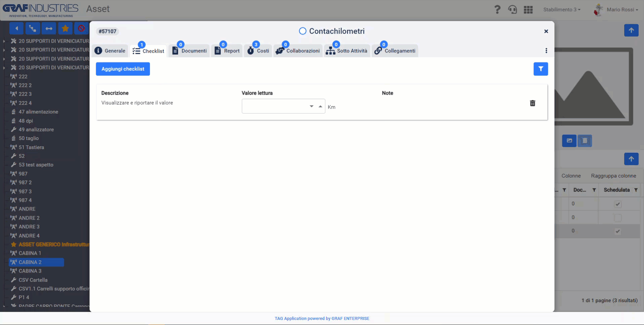Click the Colonne button
Viewport: 644px width, 325px height.
pos(571,176)
